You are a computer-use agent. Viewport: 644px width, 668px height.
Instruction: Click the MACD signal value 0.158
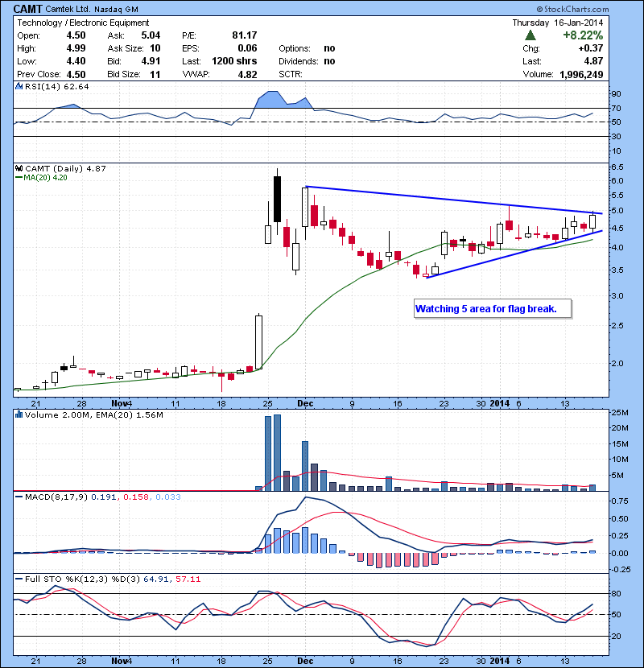pos(136,497)
